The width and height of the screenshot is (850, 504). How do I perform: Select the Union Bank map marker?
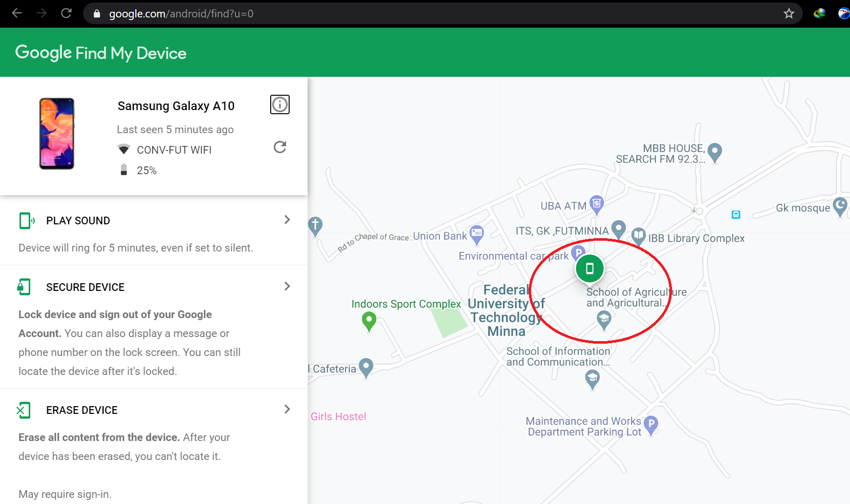(x=477, y=234)
